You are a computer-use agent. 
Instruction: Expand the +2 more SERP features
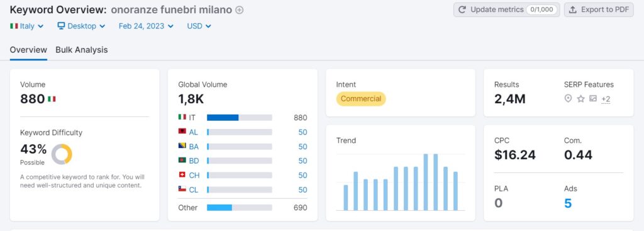(606, 99)
